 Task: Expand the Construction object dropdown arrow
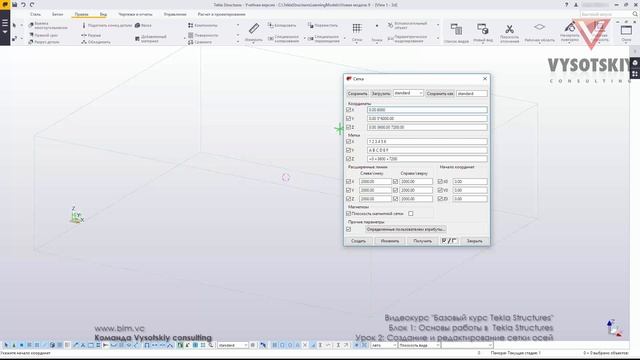coord(438,25)
